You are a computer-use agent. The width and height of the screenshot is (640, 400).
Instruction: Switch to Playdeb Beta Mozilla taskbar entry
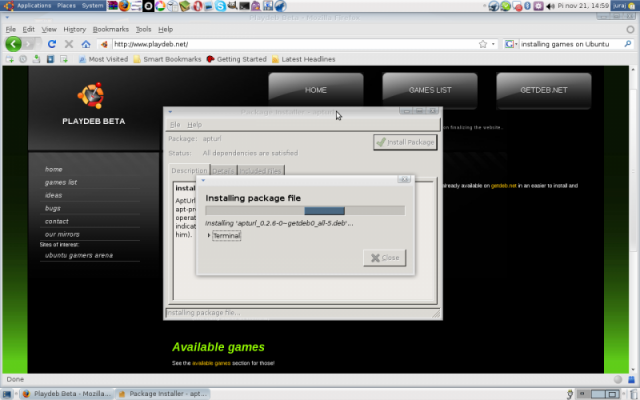[x=67, y=394]
